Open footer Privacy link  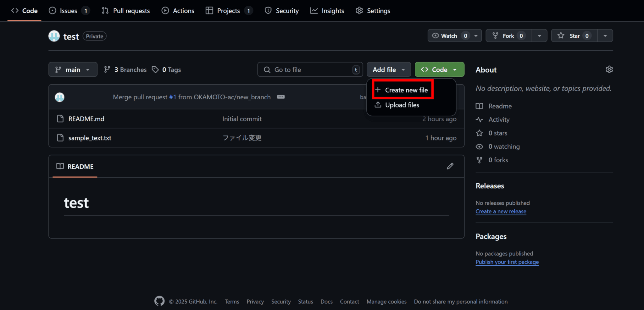coord(255,302)
